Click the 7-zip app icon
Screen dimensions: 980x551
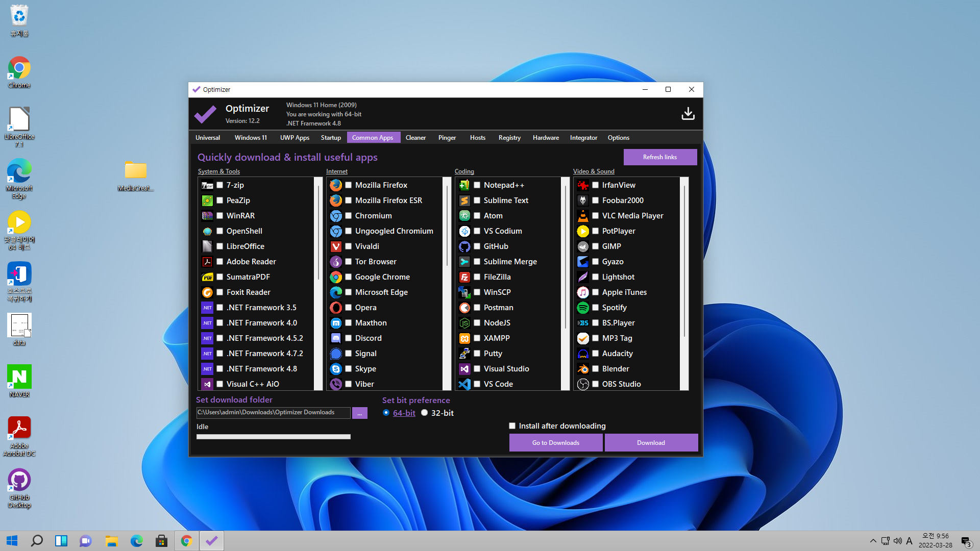click(x=207, y=185)
